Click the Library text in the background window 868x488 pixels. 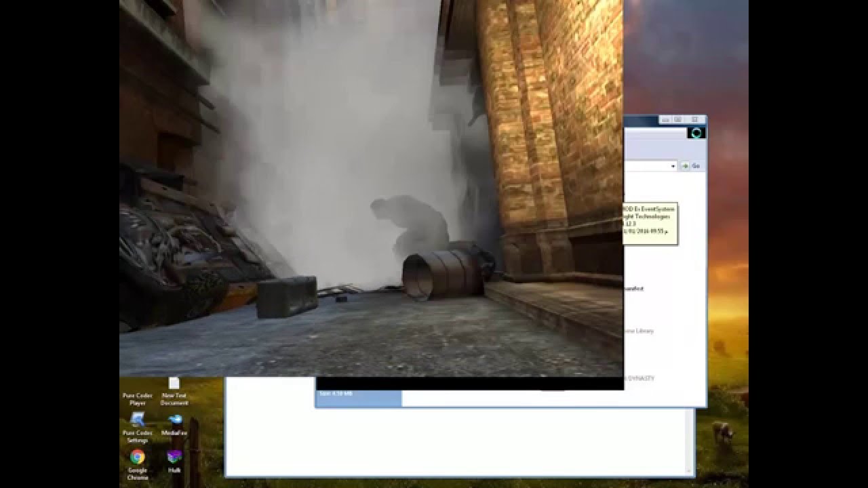(x=645, y=331)
